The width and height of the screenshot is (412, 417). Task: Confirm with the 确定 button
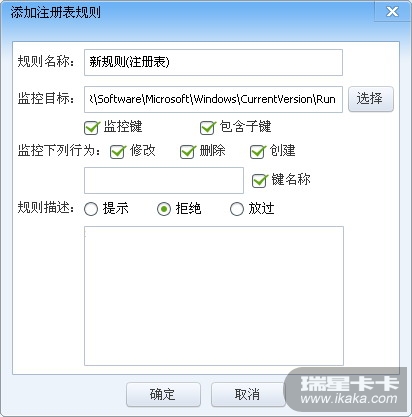163,394
